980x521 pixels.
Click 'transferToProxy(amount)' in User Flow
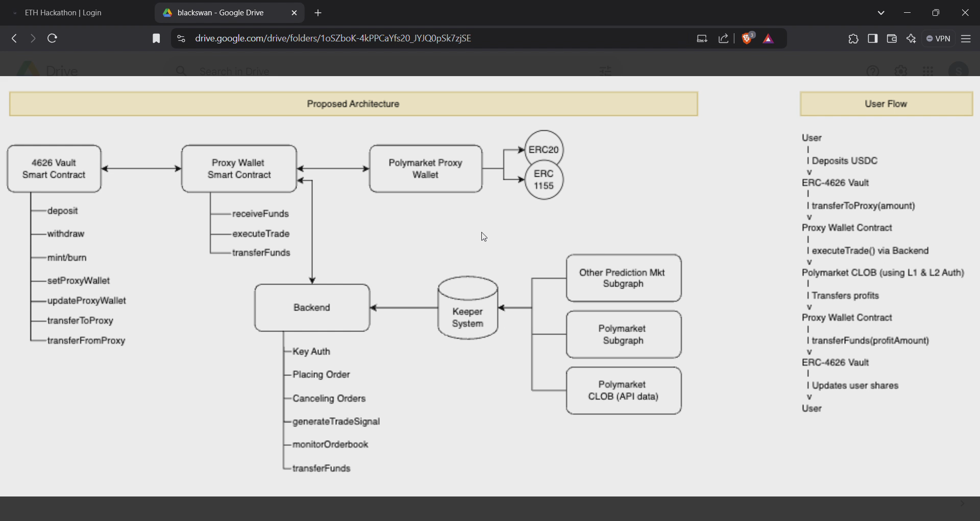pyautogui.click(x=863, y=206)
